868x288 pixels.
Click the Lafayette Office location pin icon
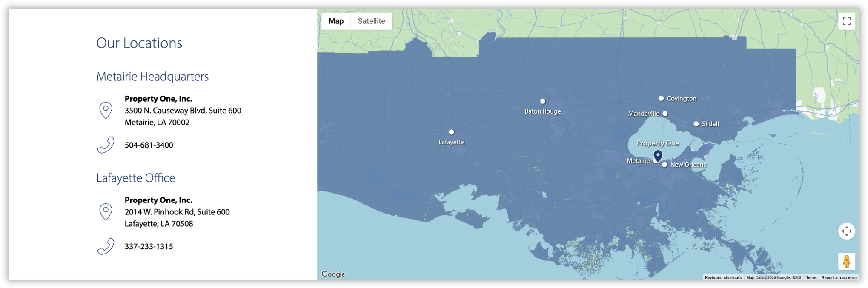tap(106, 211)
